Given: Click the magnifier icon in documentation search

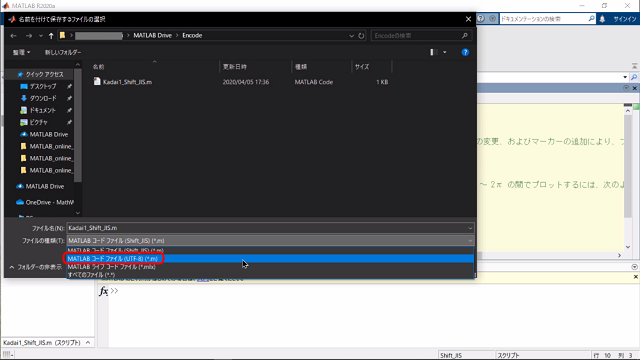Looking at the screenshot, I should pos(591,19).
